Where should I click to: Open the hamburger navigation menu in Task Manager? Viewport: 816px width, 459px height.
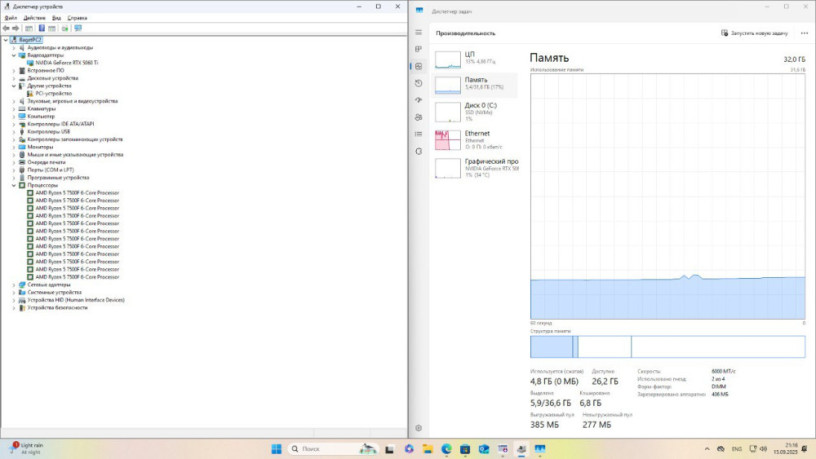(x=419, y=32)
